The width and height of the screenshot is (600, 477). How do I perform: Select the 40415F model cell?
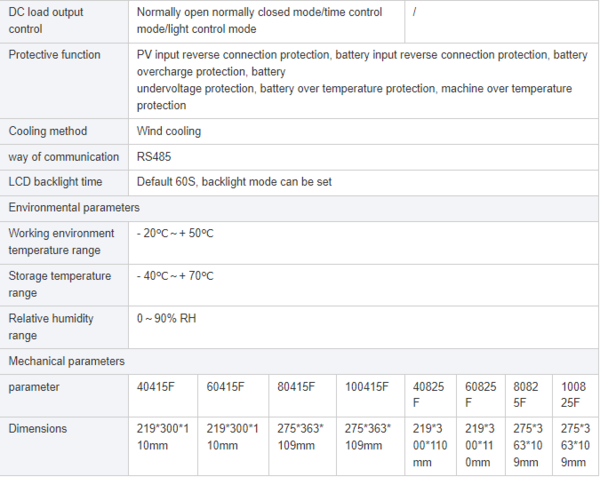(156, 386)
